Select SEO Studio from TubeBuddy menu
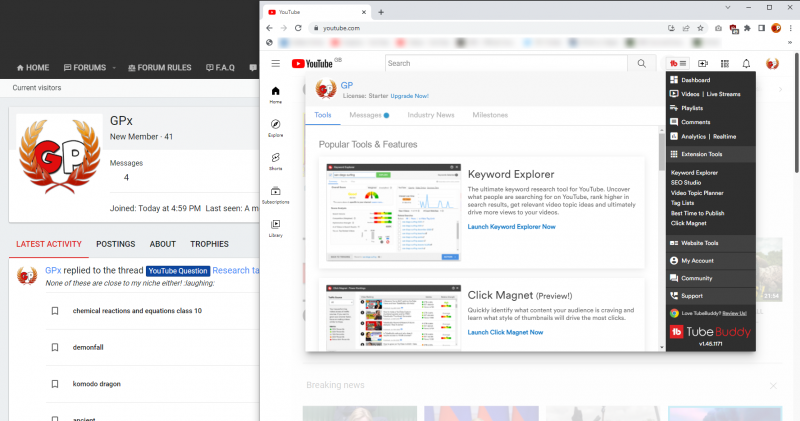 point(690,181)
